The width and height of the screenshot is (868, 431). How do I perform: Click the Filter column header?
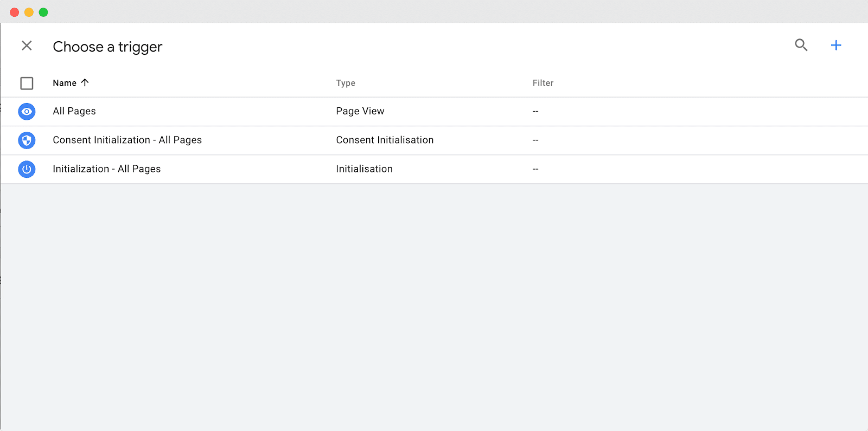pyautogui.click(x=543, y=83)
